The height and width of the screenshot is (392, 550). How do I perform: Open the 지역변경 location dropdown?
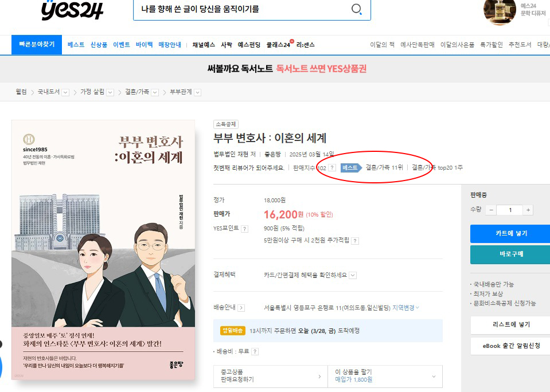tap(405, 308)
